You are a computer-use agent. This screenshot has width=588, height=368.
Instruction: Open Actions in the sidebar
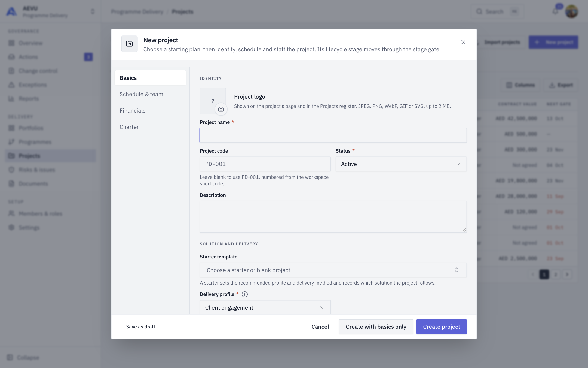(x=50, y=57)
